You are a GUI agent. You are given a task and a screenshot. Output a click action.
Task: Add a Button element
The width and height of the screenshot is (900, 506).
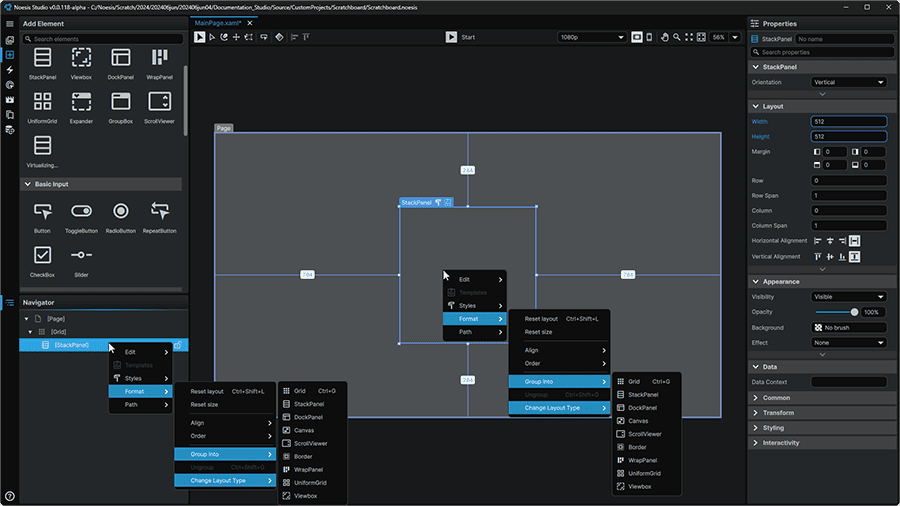point(42,217)
